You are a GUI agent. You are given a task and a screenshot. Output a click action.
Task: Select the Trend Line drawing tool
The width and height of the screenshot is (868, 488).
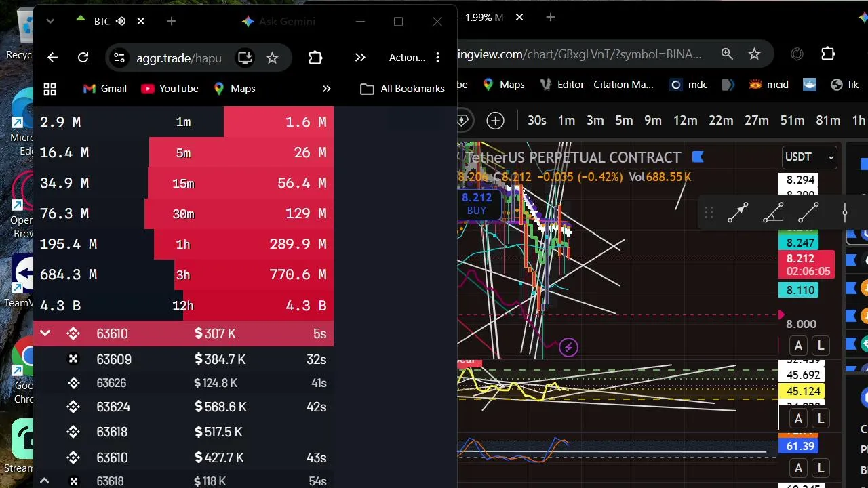(808, 213)
